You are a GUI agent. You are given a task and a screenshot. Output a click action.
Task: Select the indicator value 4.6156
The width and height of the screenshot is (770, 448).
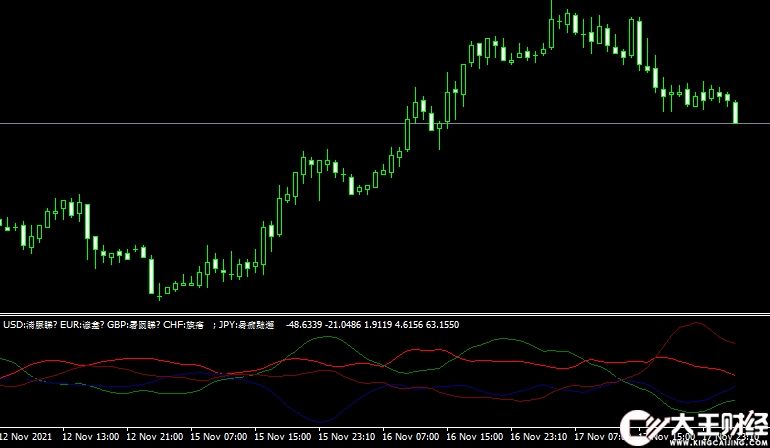tap(409, 325)
